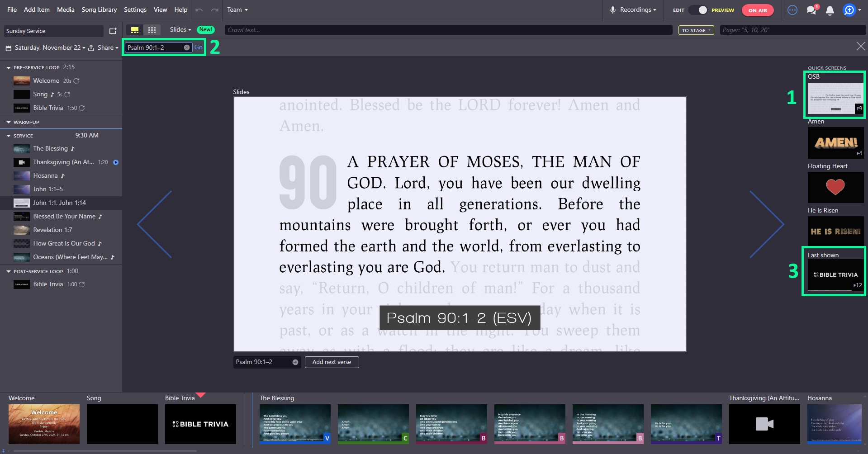Viewport: 868px width, 454px height.
Task: Toggle the Edit/Preview switch
Action: [x=698, y=10]
